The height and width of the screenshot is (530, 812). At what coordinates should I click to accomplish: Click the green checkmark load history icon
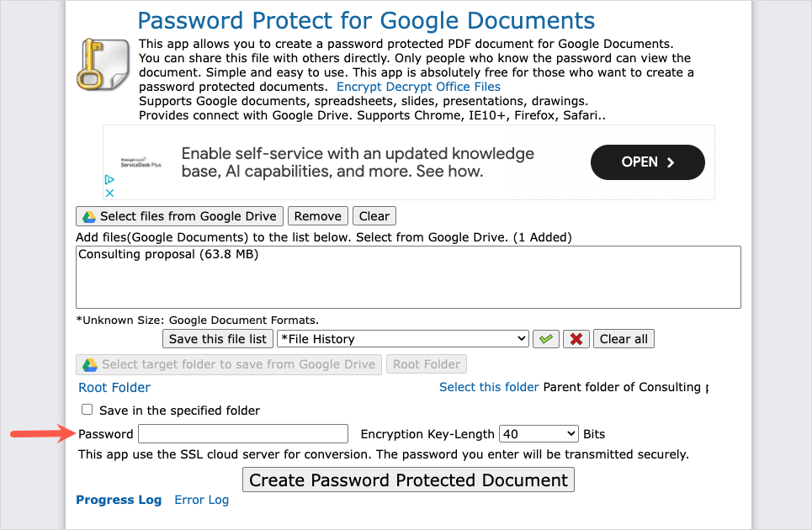pos(546,339)
